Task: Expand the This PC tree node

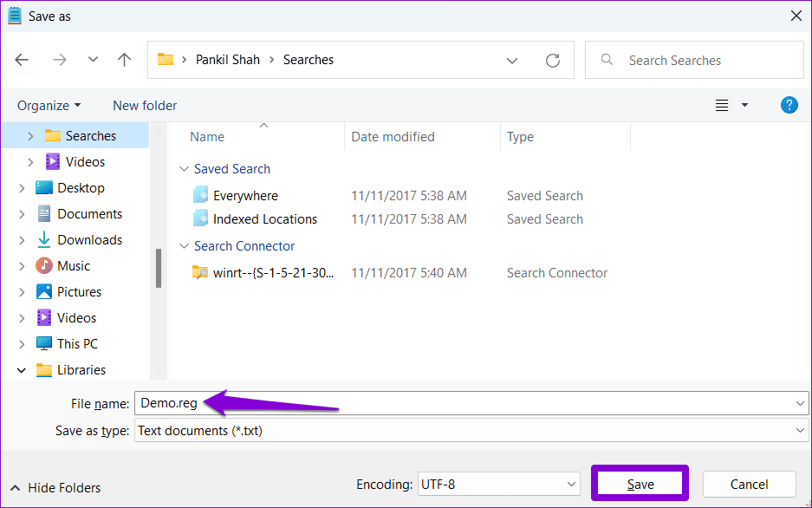Action: (x=22, y=344)
